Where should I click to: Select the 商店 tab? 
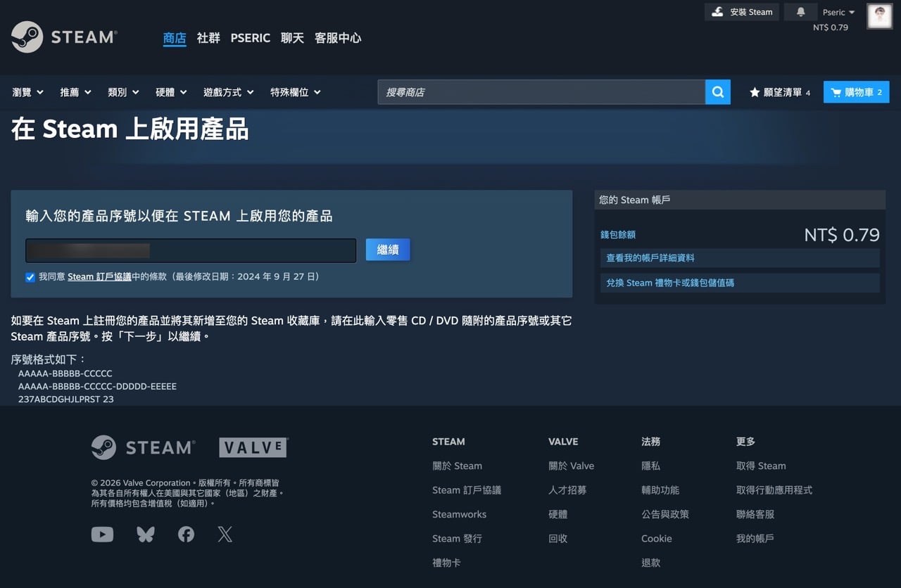(175, 38)
